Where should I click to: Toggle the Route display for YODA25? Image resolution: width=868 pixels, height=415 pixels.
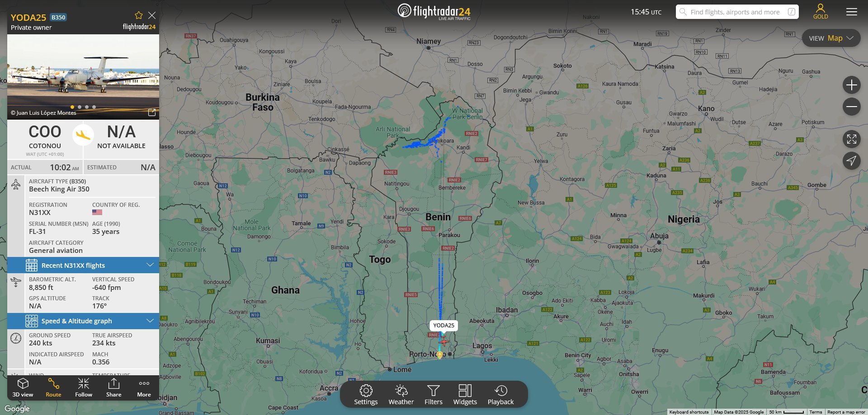coord(53,388)
